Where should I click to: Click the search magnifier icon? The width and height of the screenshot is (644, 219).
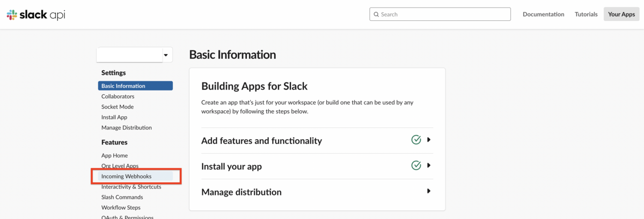376,14
